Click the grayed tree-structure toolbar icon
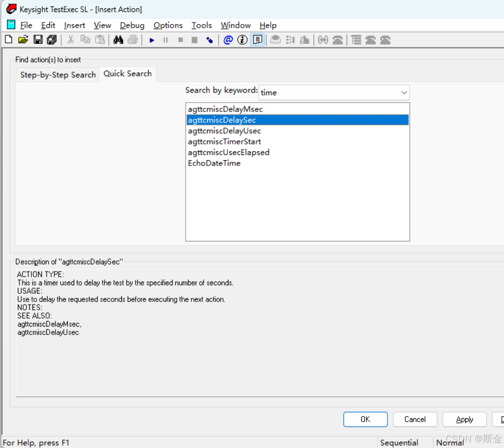 tap(290, 40)
